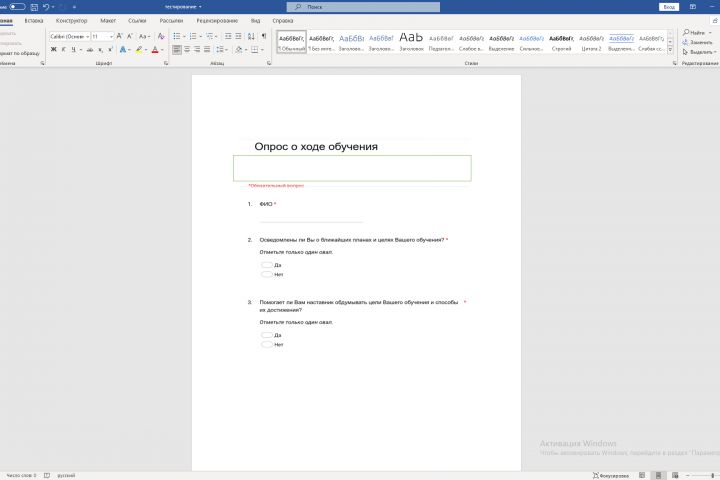Expand underline style dropdown arrow
Viewport: 720px width, 480px height.
point(81,49)
